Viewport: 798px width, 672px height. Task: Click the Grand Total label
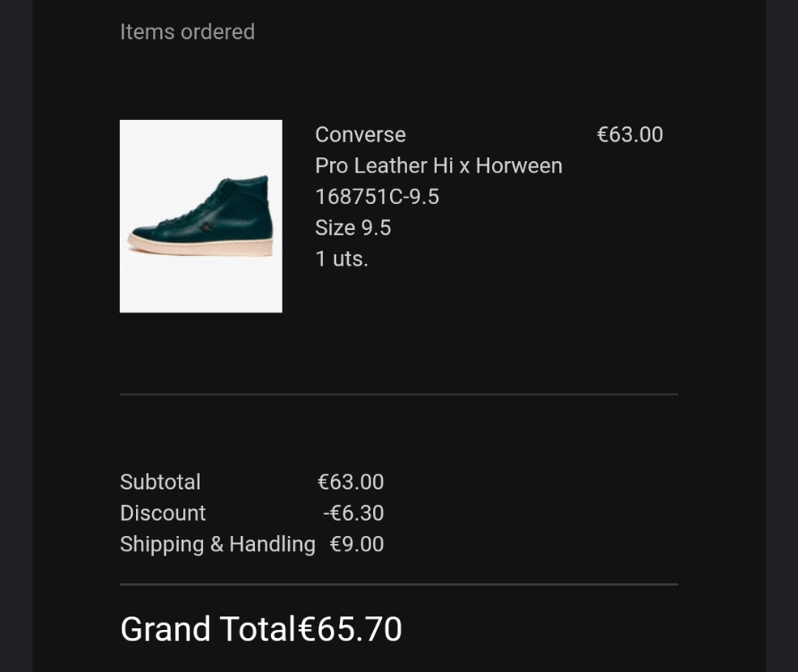pyautogui.click(x=208, y=629)
